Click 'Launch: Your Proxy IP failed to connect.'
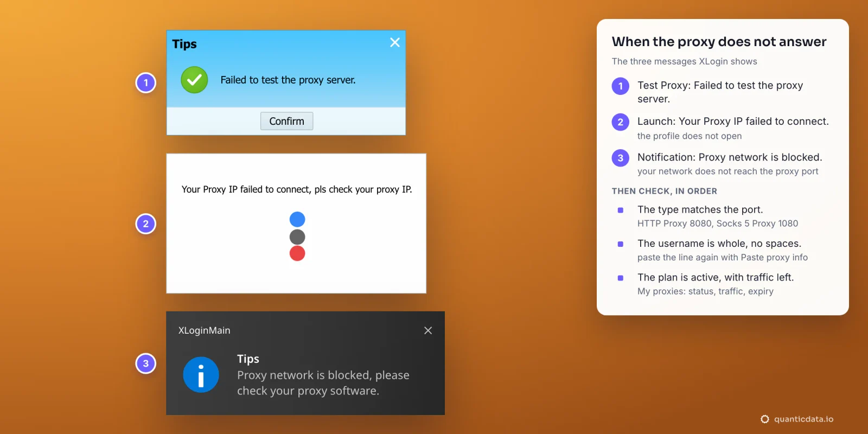868x434 pixels. [x=733, y=122]
